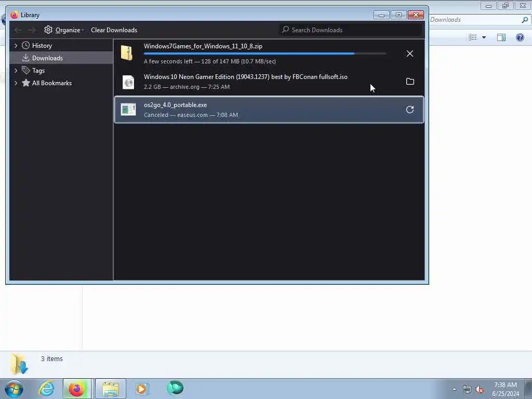Click the Downloads folder icon in Explorer details pane
Screen dimensions: 532x399
[19, 364]
